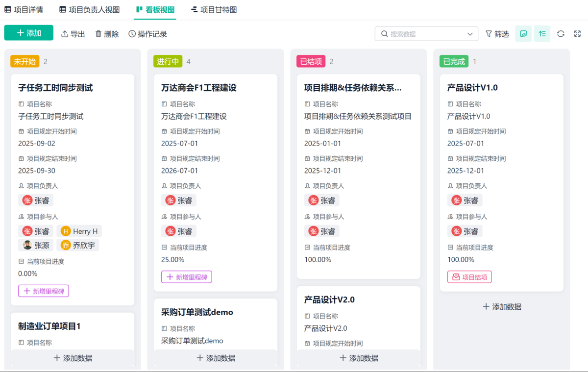Click the 25.00% progress value
This screenshot has width=588, height=372.
(173, 260)
